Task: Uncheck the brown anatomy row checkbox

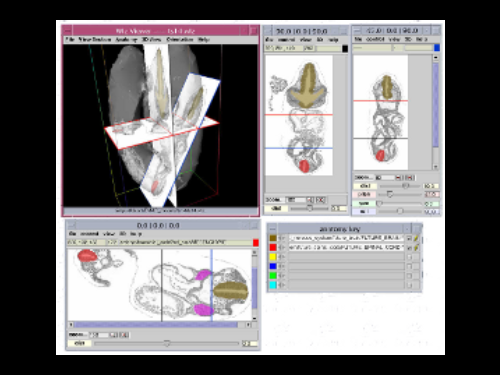Action: point(409,238)
